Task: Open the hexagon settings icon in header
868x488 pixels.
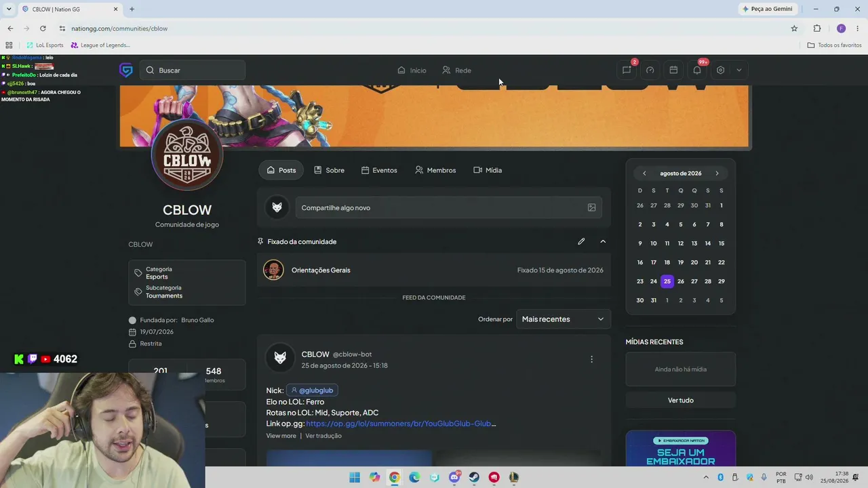Action: pyautogui.click(x=720, y=70)
